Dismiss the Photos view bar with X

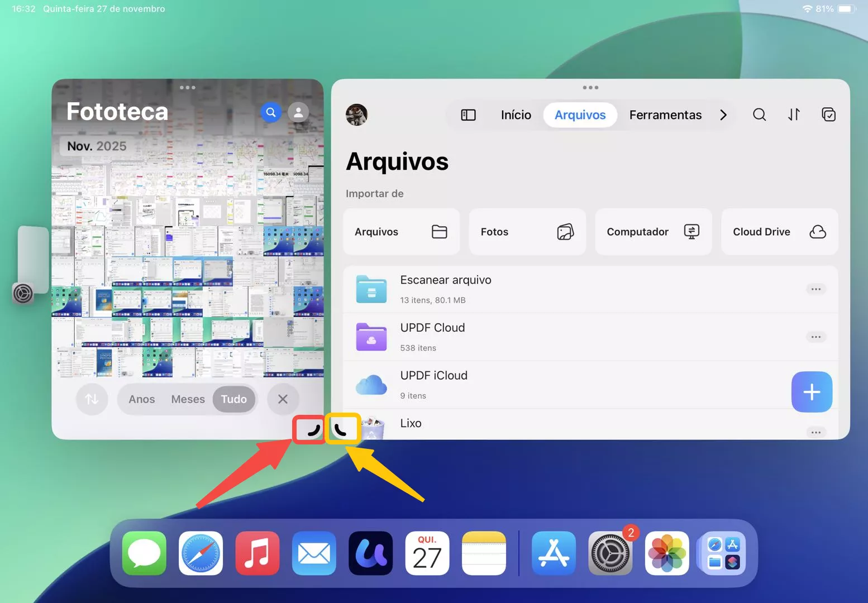tap(283, 399)
